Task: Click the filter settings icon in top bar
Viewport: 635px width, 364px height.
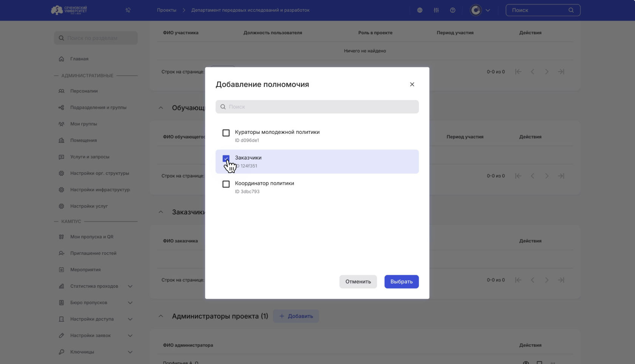Action: [x=436, y=10]
